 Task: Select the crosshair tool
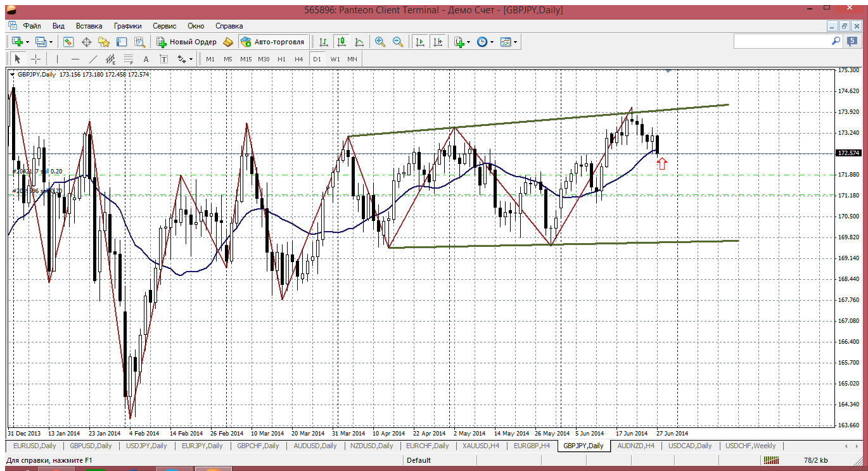click(x=36, y=59)
